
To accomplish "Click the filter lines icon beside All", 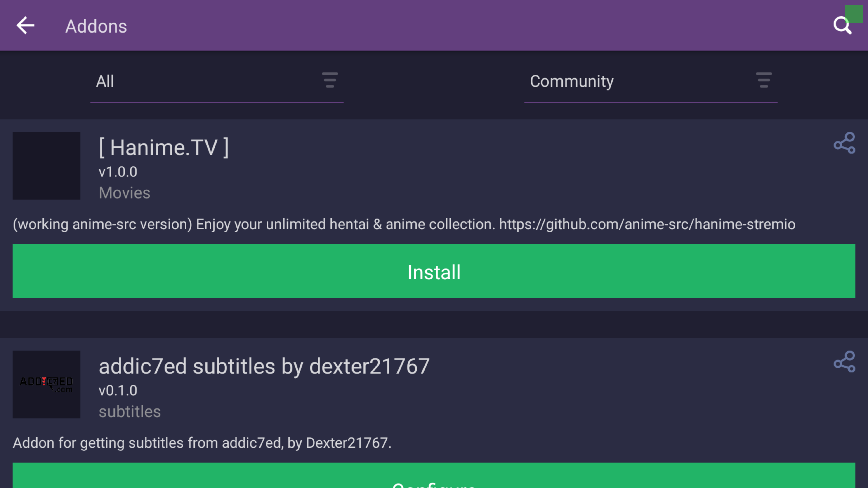I will [x=330, y=80].
